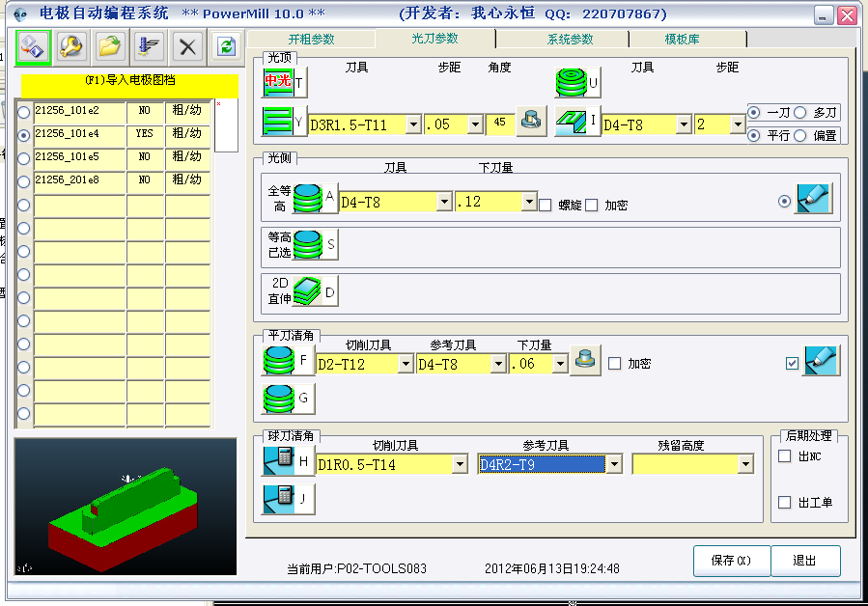Screen dimensions: 868x606
Task: Enable 加密 checkbox in 平刀清角 section
Action: coord(614,364)
